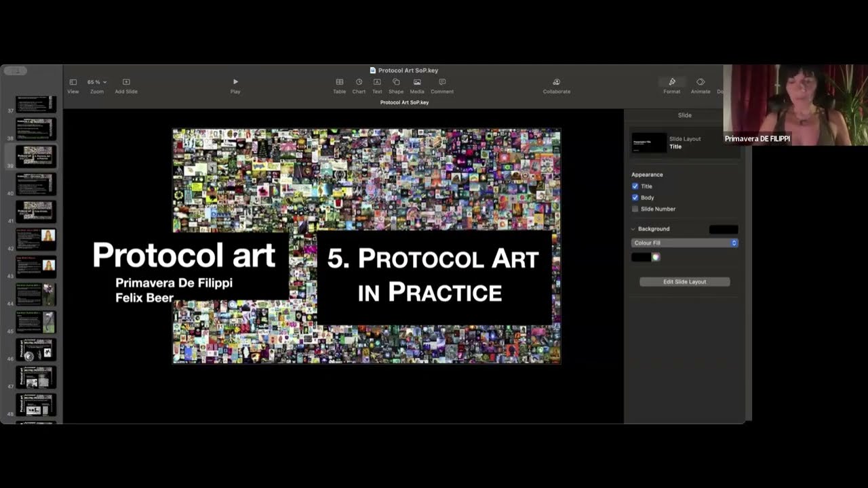This screenshot has width=868, height=488.
Task: Click the "Primavera De Filippi" author text on slide
Action: [x=174, y=283]
